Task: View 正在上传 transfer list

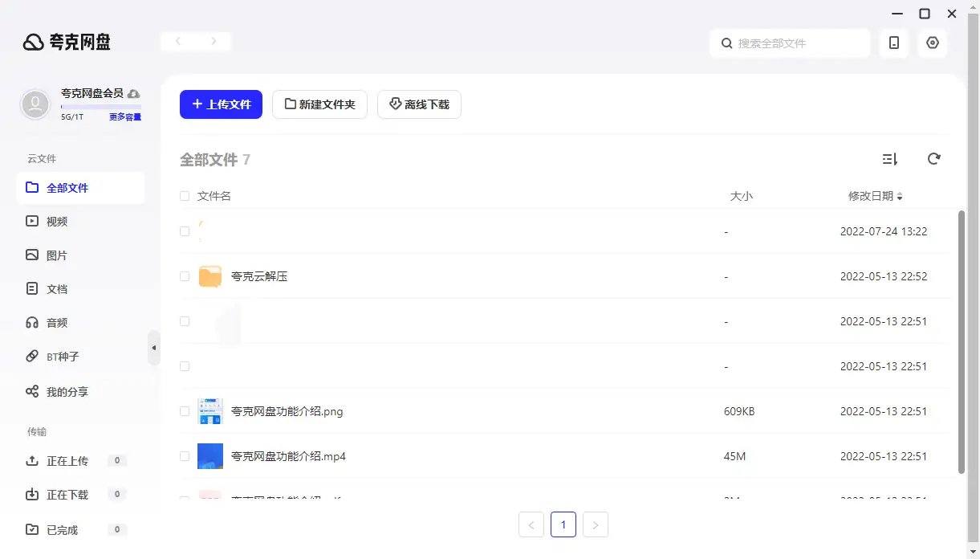Action: pos(80,461)
